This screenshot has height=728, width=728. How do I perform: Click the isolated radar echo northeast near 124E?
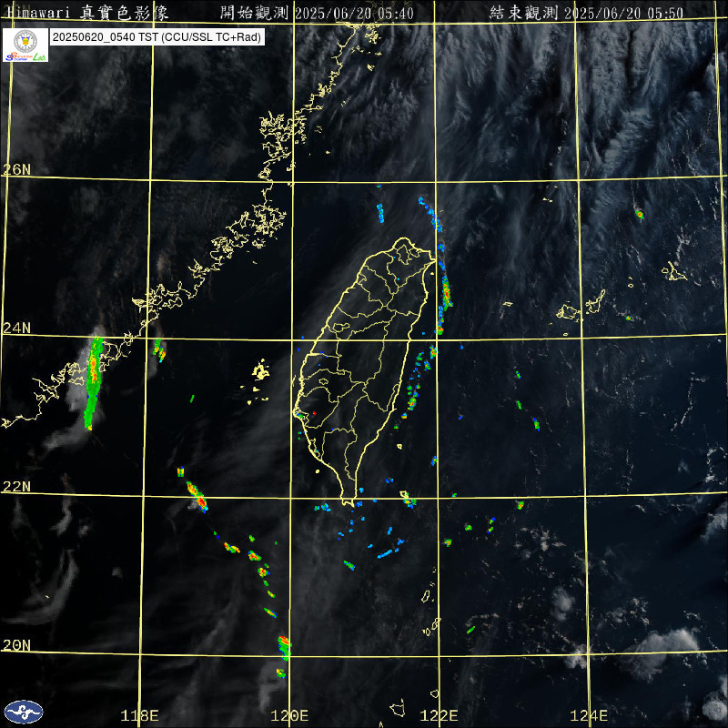[x=640, y=214]
